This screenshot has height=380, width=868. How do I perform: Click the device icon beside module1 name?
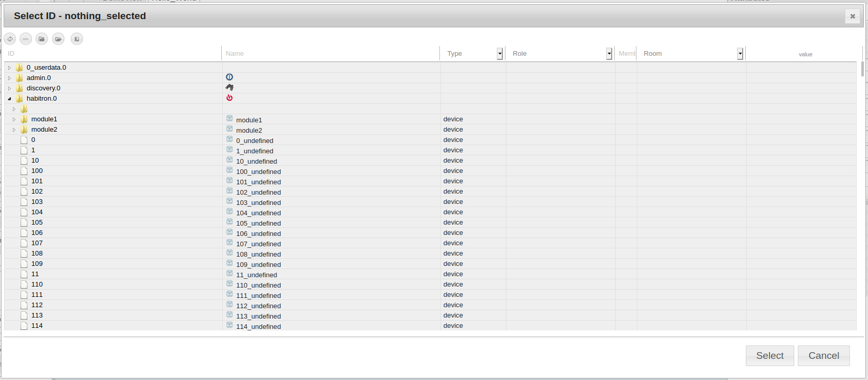(x=230, y=118)
